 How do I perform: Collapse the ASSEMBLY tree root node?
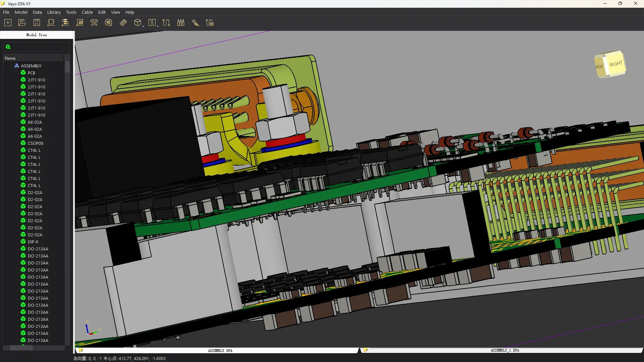(11, 66)
